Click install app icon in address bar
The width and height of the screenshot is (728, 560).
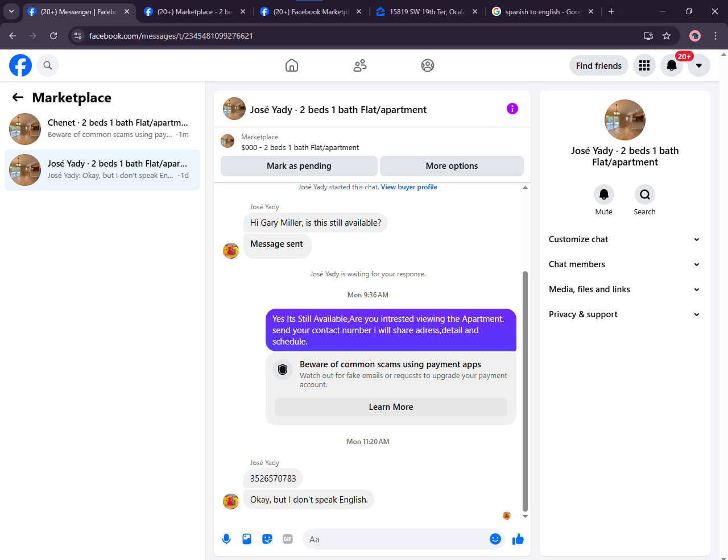648,36
